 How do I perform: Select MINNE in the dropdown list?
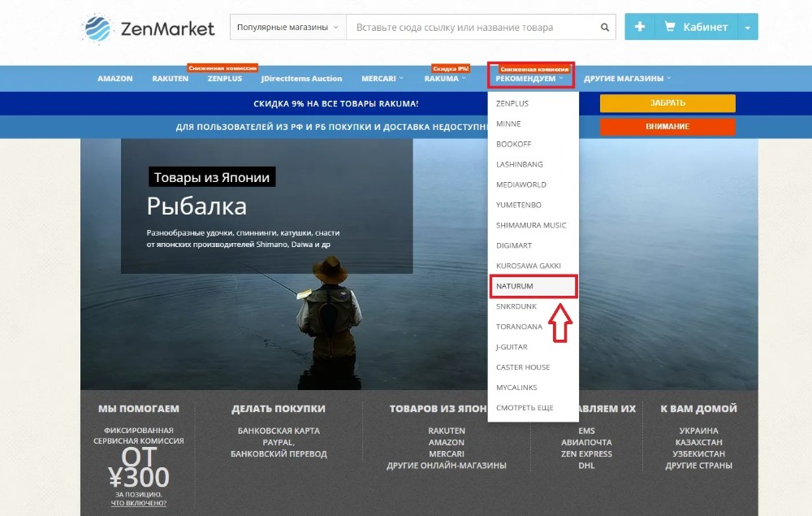[x=533, y=124]
